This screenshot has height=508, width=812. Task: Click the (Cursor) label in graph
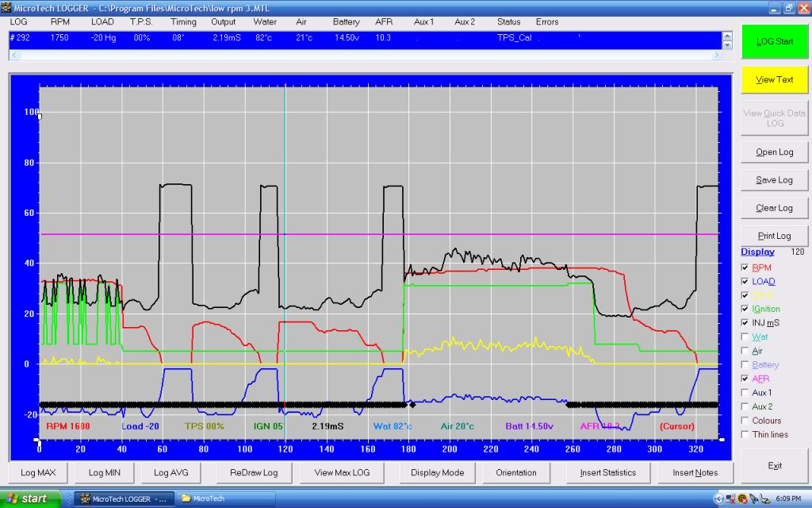coord(677,426)
